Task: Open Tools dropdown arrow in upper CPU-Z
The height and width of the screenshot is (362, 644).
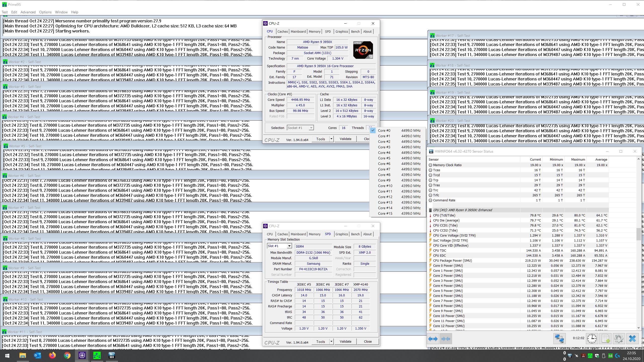Action: click(331, 139)
